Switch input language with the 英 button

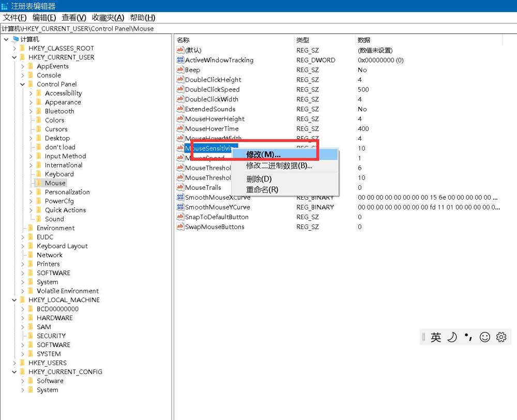pyautogui.click(x=436, y=337)
